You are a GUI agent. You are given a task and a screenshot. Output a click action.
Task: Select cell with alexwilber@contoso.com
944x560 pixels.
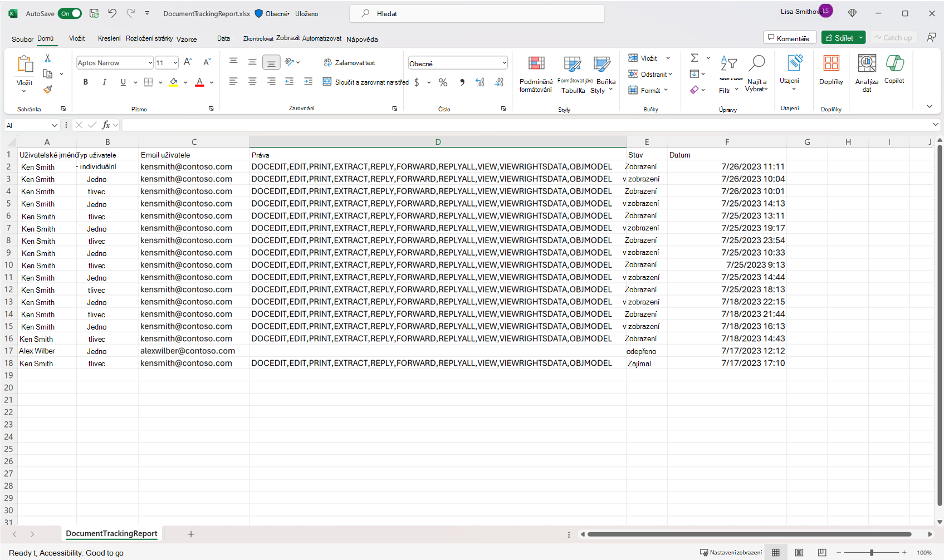[194, 351]
